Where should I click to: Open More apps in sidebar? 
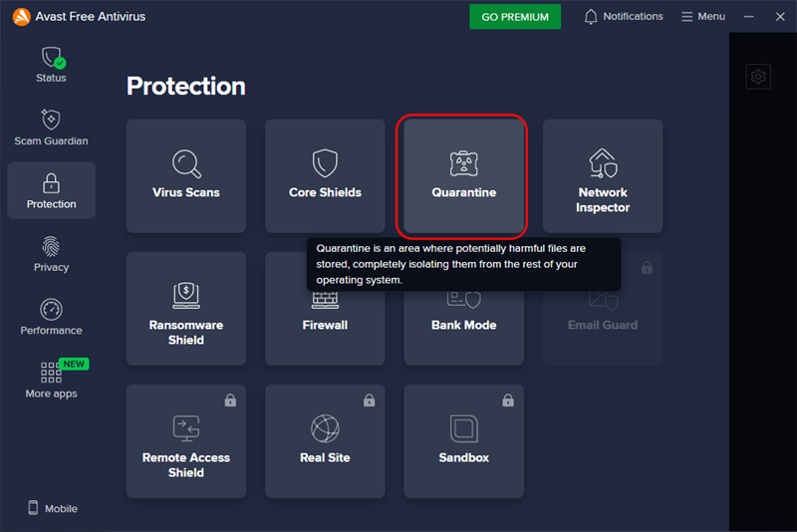pyautogui.click(x=51, y=380)
